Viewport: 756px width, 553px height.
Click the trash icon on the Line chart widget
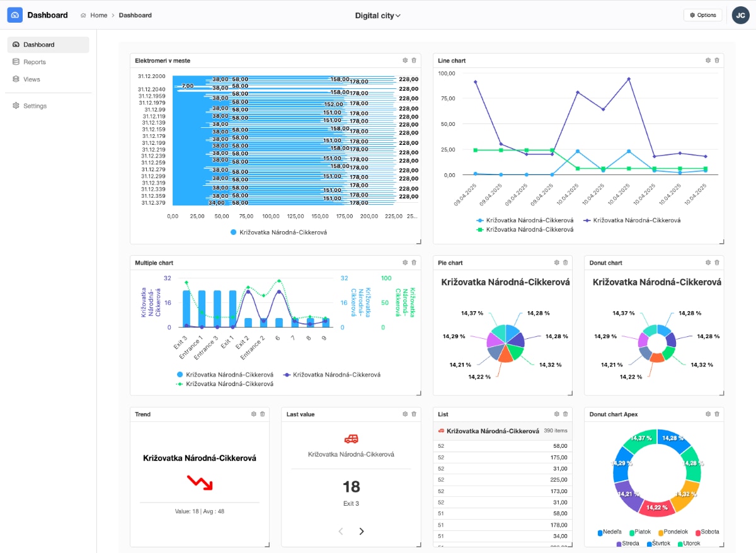point(717,60)
